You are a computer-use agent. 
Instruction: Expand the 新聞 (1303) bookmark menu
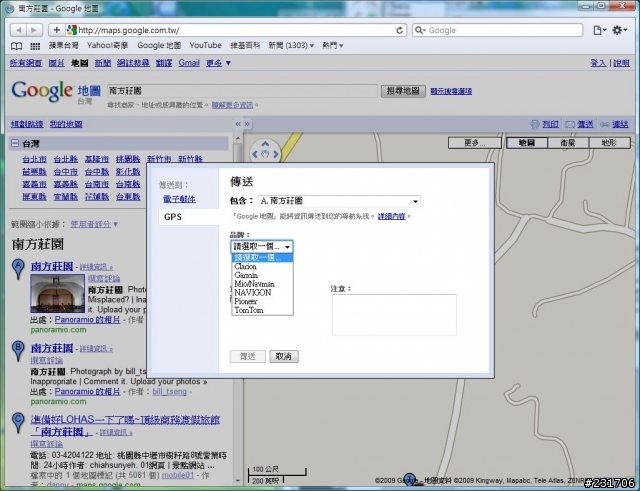click(291, 45)
